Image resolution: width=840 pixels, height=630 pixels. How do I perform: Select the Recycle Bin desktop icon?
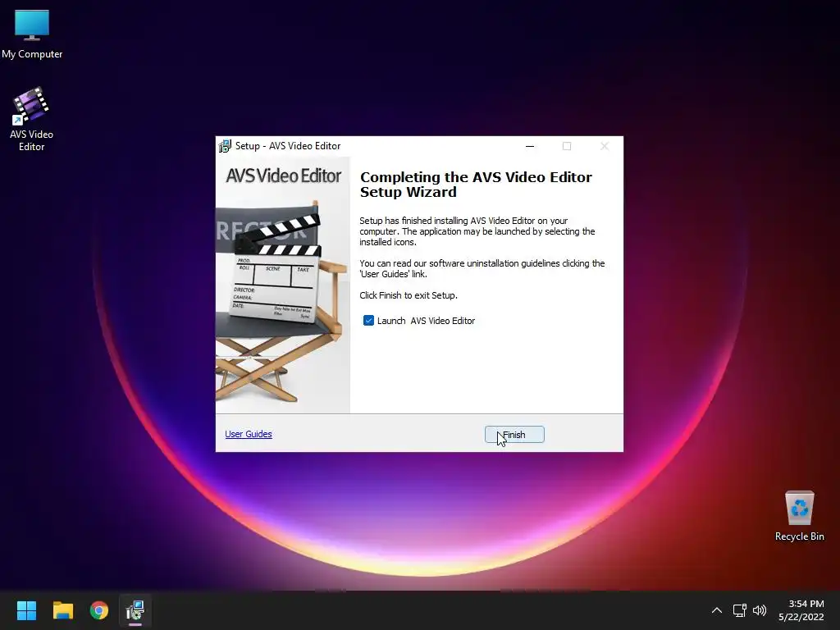[x=799, y=515]
